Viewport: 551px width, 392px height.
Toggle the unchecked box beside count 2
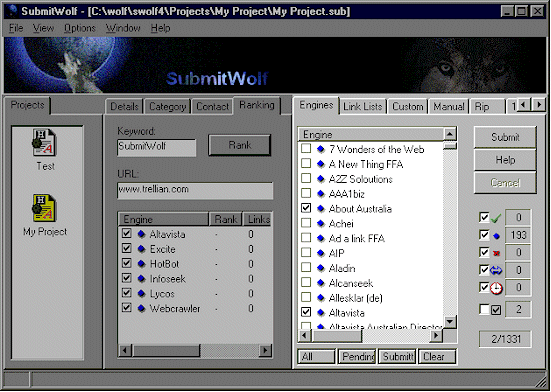[484, 309]
